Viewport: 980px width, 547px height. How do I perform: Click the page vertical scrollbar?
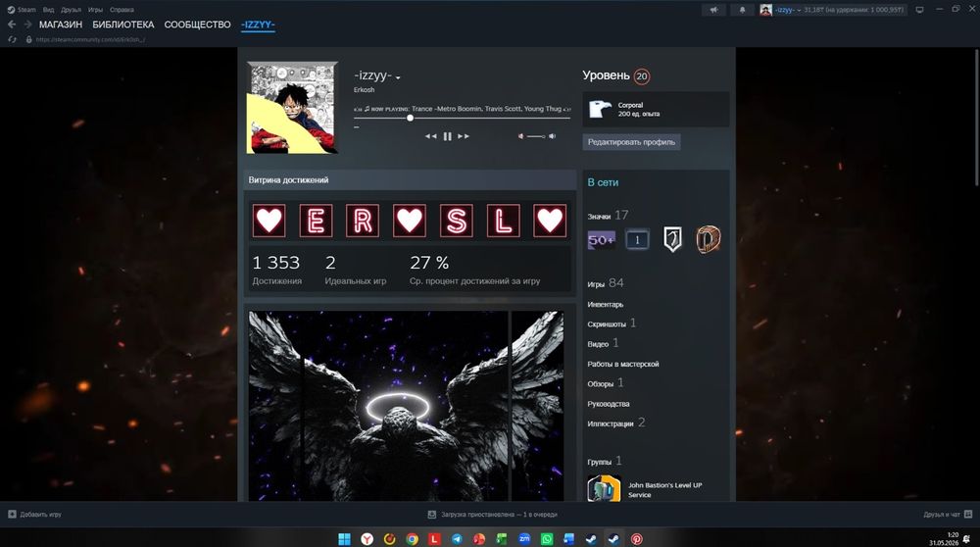point(977,118)
